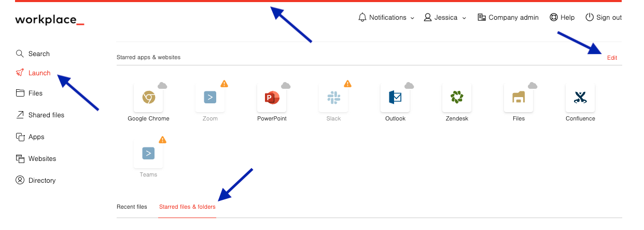Launch the Outlook app tile
Image resolution: width=644 pixels, height=230 pixels.
tap(395, 97)
